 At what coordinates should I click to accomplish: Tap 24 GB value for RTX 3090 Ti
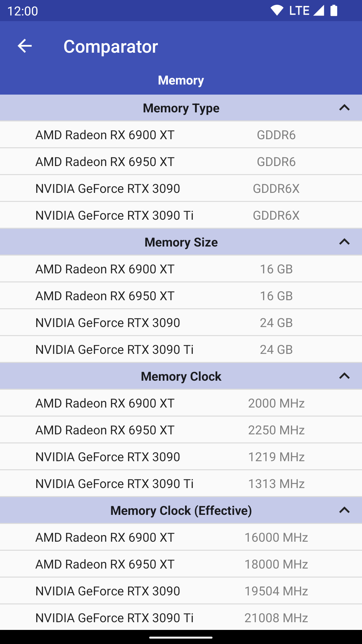pyautogui.click(x=276, y=350)
